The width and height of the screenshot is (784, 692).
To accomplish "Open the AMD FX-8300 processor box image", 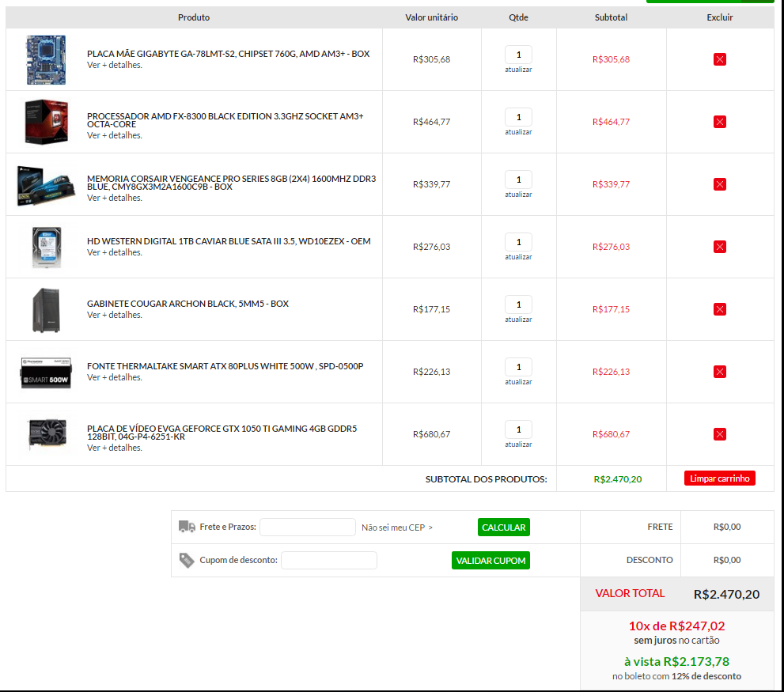I will coord(46,122).
